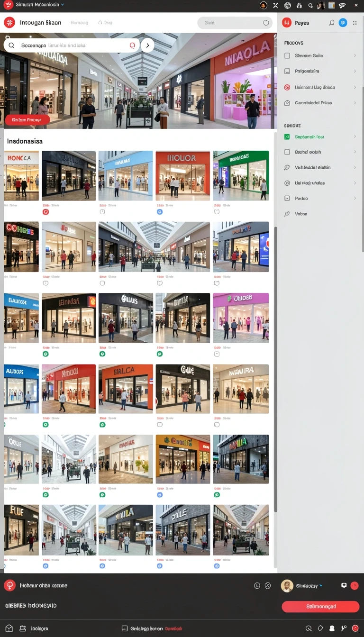Click the green icon under the OIIUS store thumbnail

click(x=102, y=354)
